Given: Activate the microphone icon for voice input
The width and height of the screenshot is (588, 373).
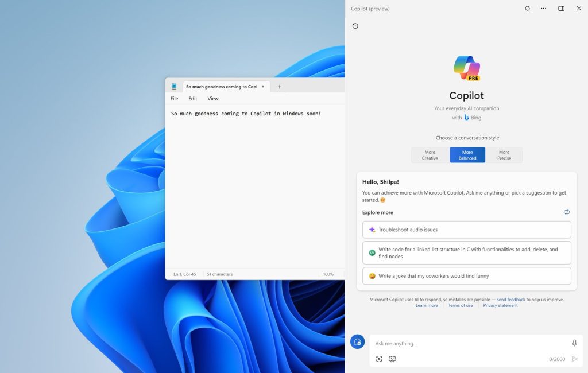Looking at the screenshot, I should [x=574, y=342].
